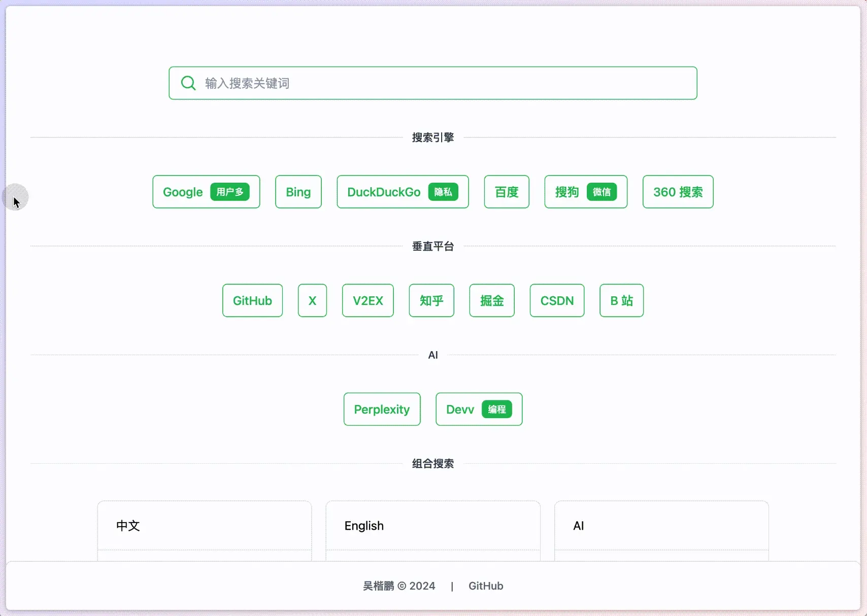Screen dimensions: 867x616
Task: Open the GitHub link in footer
Action: (486, 586)
